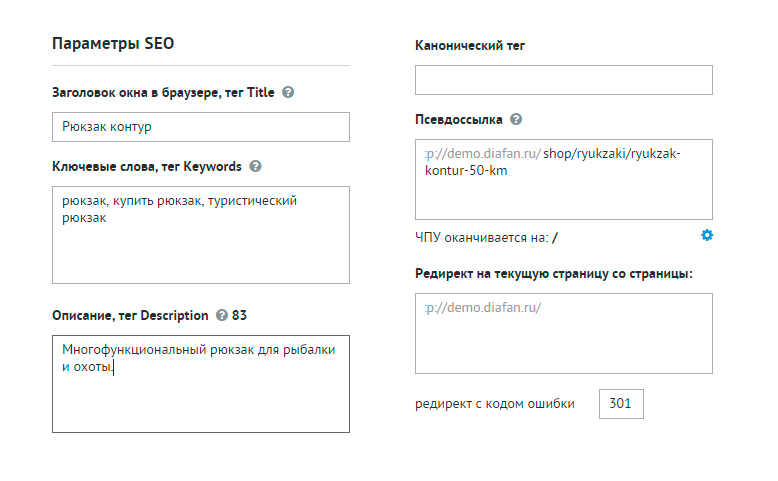Click the redirect source page textarea
Screen dimensions: 778x481
[x=564, y=334]
